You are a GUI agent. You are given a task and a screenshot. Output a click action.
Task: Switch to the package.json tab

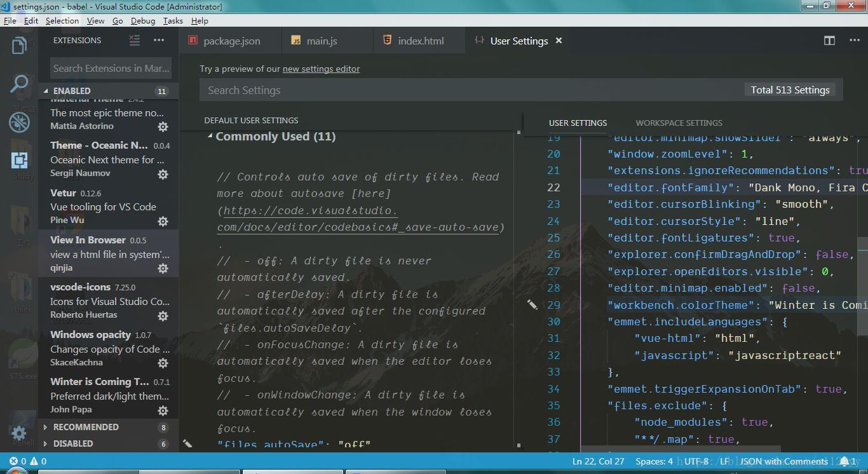[229, 41]
